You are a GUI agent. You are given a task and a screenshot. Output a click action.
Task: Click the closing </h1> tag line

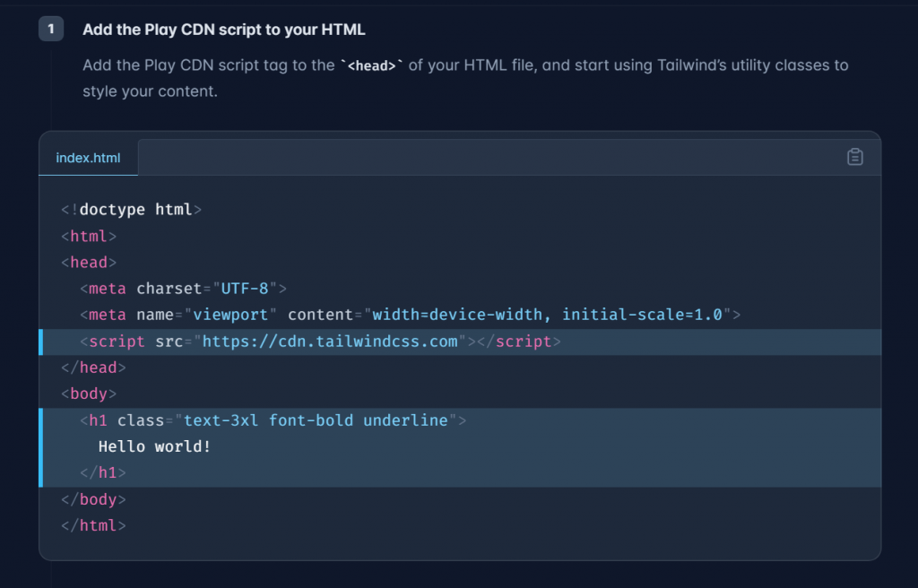pos(103,472)
